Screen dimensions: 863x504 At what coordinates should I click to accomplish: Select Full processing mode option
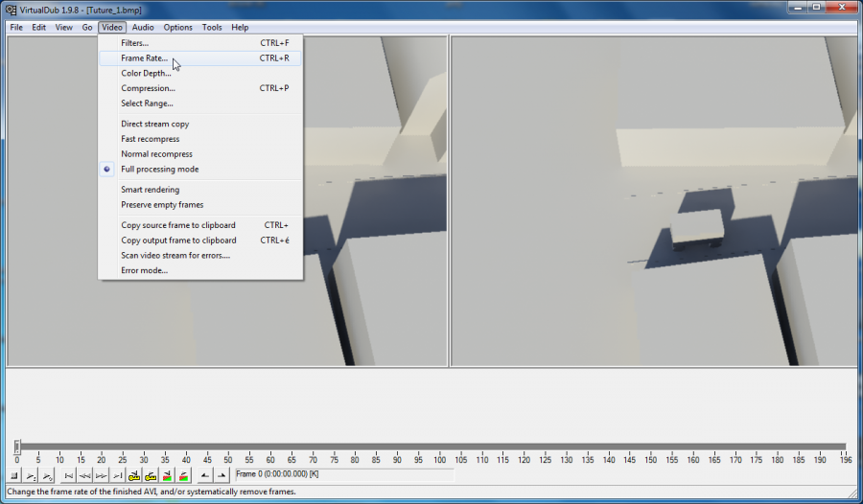point(159,170)
